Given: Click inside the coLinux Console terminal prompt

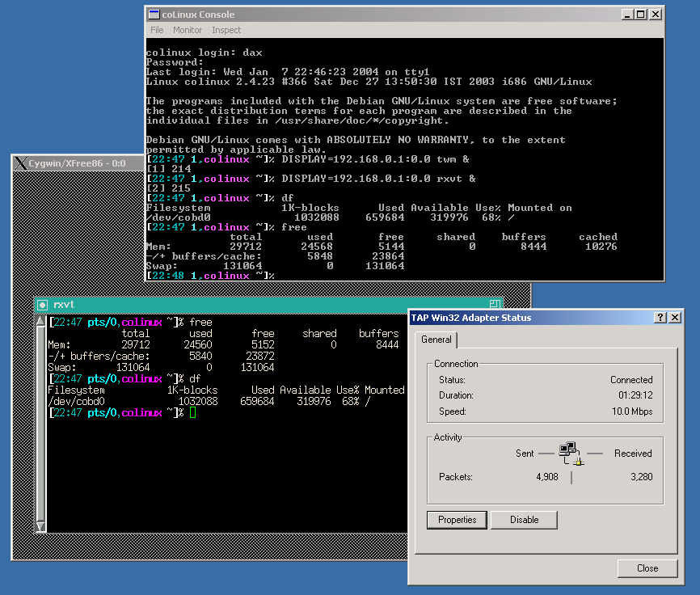Looking at the screenshot, I should pyautogui.click(x=277, y=276).
